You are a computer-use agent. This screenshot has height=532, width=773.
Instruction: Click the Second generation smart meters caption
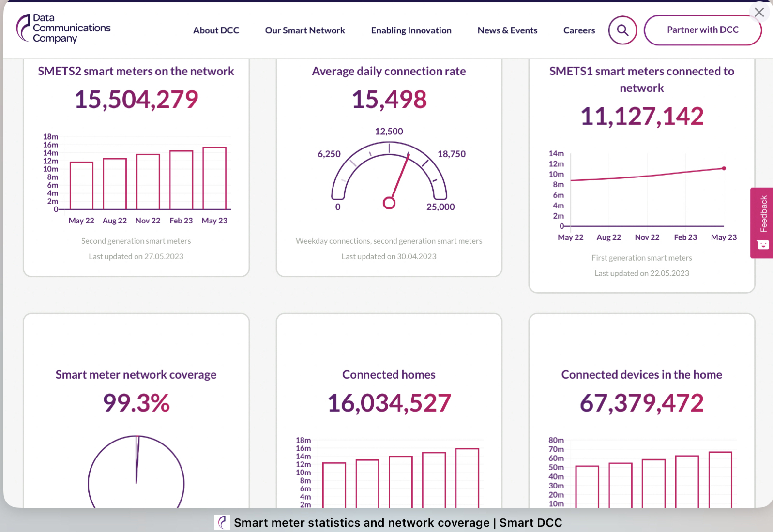(x=136, y=241)
